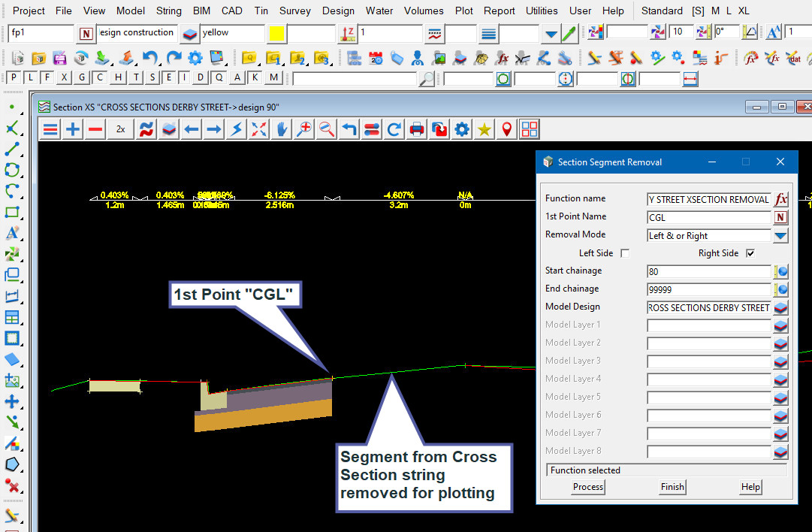Enable the Left Side checkbox
This screenshot has width=812, height=532.
click(625, 253)
